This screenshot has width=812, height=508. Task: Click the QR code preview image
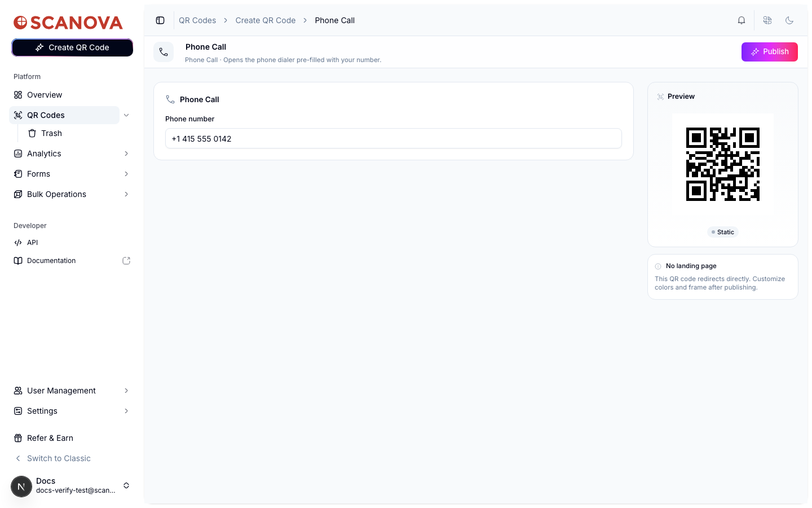click(723, 164)
